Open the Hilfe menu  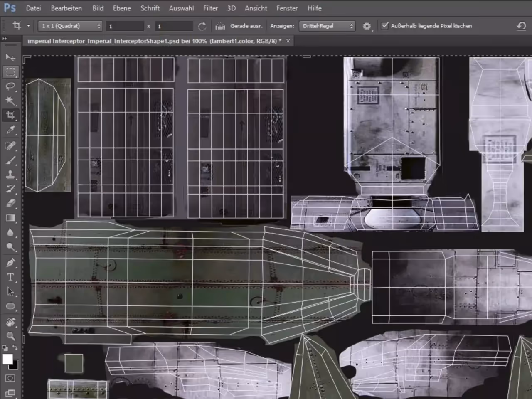(x=315, y=8)
